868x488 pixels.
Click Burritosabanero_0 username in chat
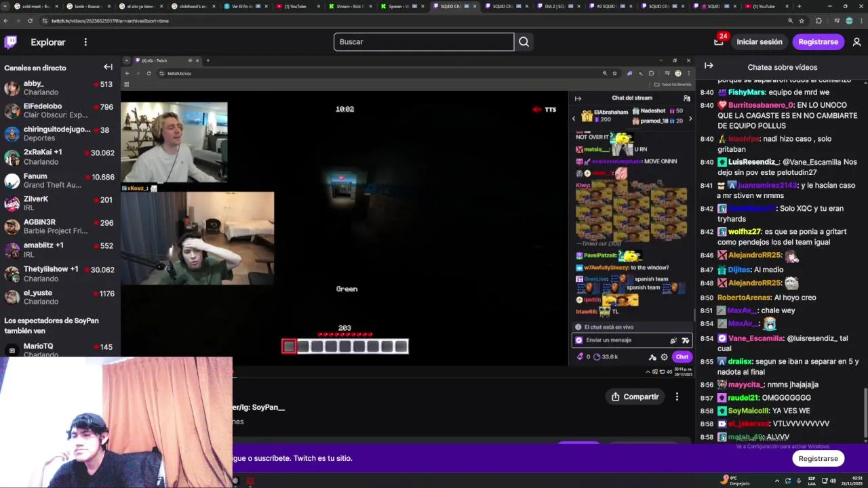coord(761,105)
